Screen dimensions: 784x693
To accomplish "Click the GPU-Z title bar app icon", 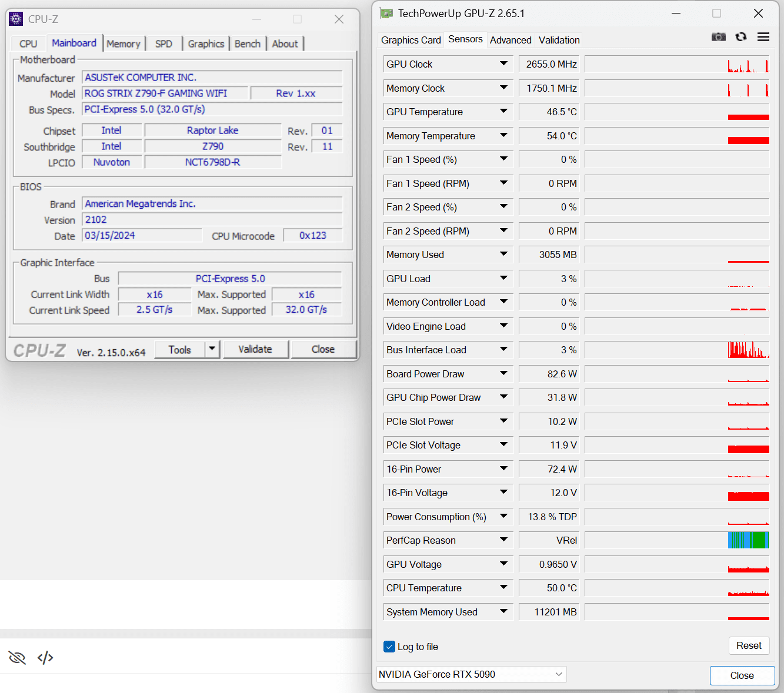I will click(386, 13).
